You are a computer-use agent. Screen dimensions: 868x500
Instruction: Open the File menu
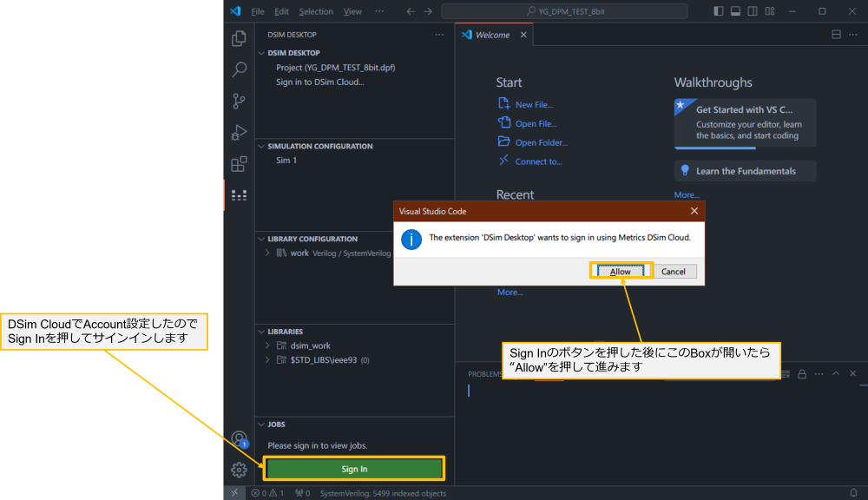click(258, 11)
